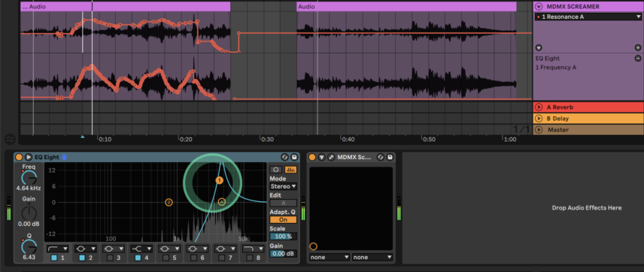Open the EQ Eight hot-swap preset icon
644x272 pixels.
coord(284,157)
